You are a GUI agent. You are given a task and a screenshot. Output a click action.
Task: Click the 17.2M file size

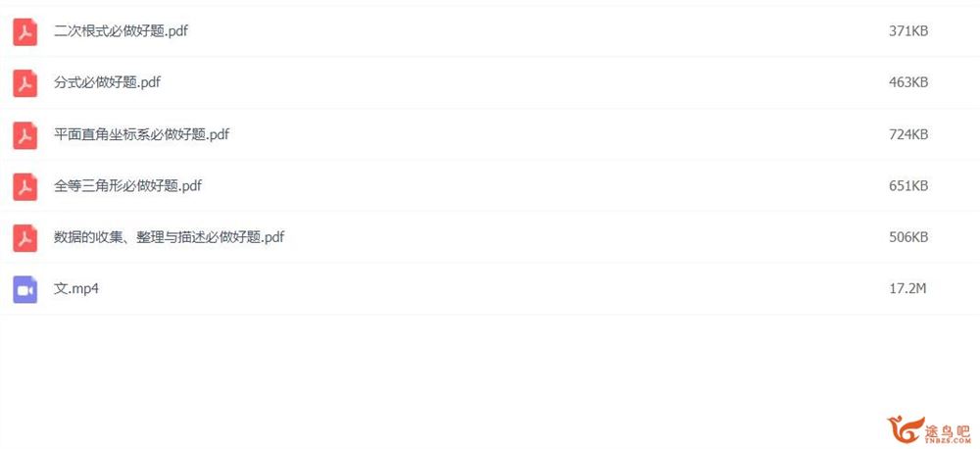[x=906, y=289]
